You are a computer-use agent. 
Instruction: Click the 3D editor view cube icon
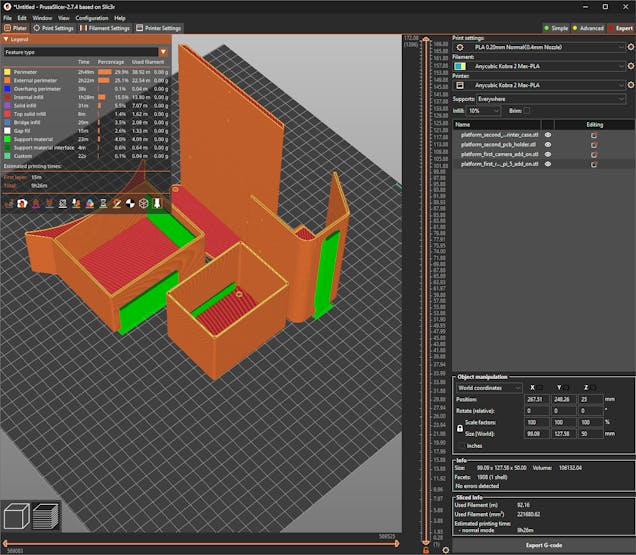pyautogui.click(x=16, y=515)
